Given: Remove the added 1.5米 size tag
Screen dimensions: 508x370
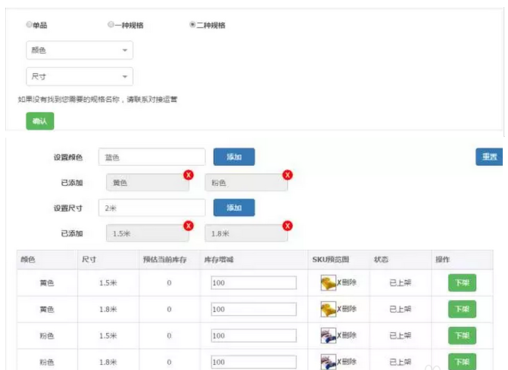Looking at the screenshot, I should (188, 226).
